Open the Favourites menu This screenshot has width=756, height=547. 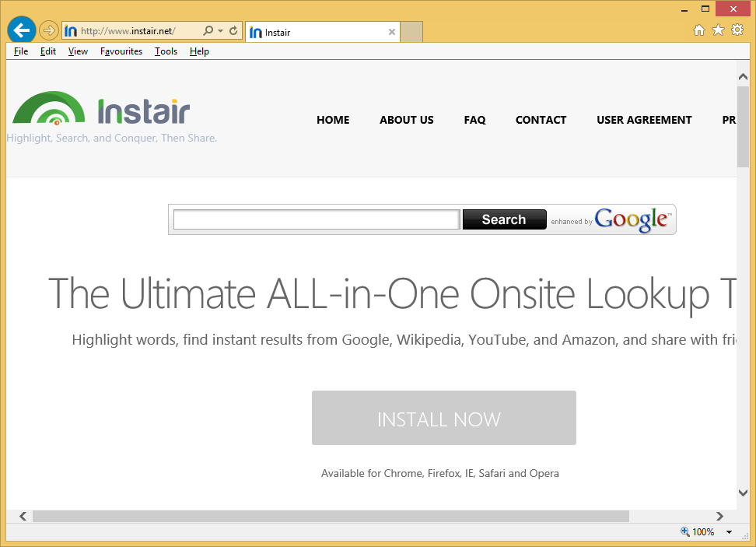[x=121, y=51]
